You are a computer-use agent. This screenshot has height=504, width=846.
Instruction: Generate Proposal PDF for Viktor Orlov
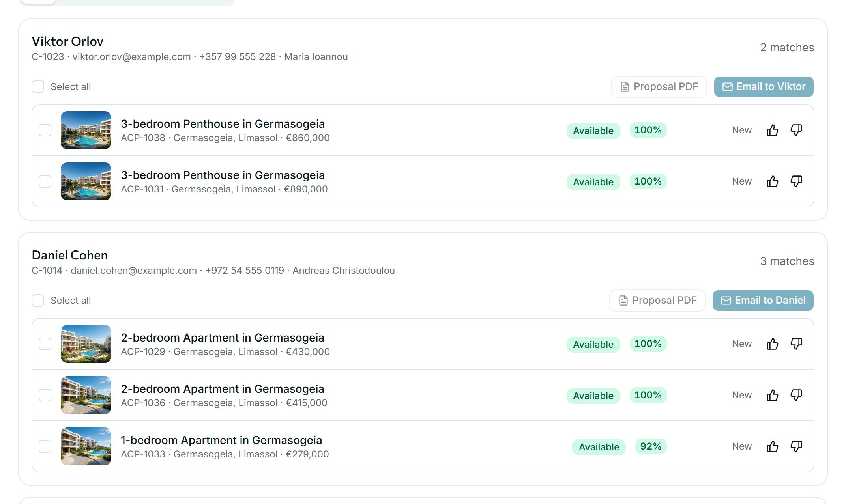point(659,87)
